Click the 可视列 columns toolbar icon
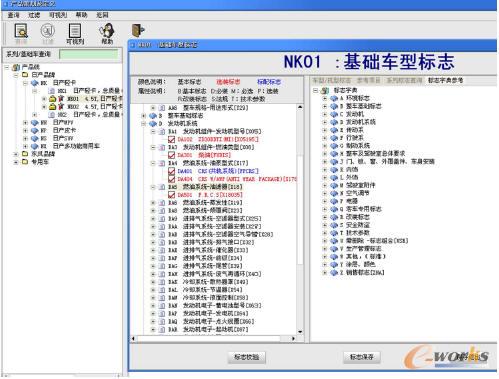The image size is (499, 379). pyautogui.click(x=75, y=31)
